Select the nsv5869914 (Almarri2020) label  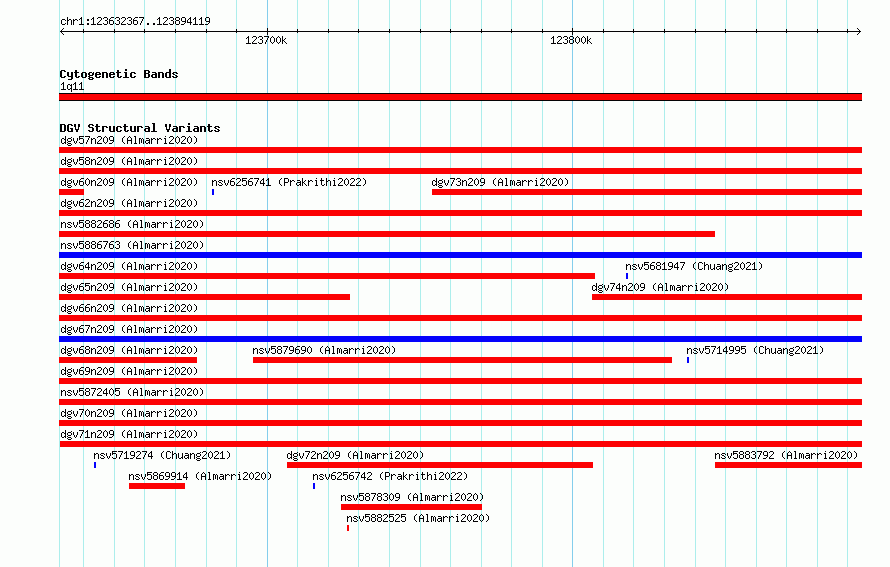tap(200, 476)
